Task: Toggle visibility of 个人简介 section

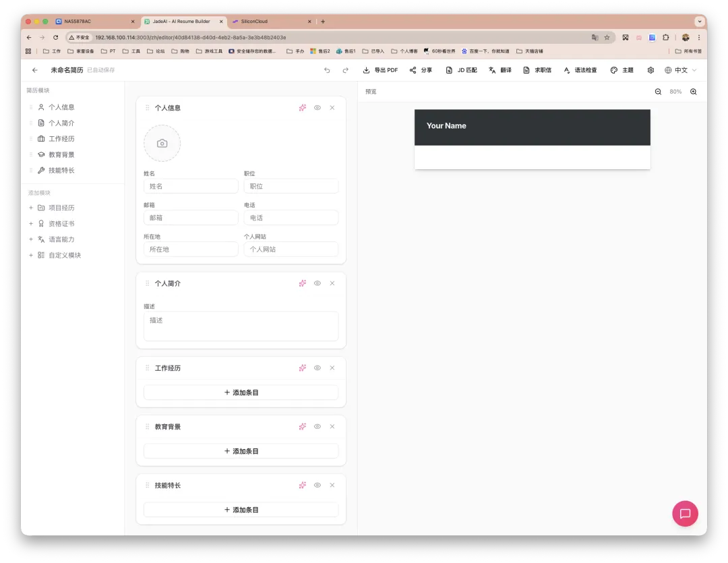Action: tap(317, 283)
